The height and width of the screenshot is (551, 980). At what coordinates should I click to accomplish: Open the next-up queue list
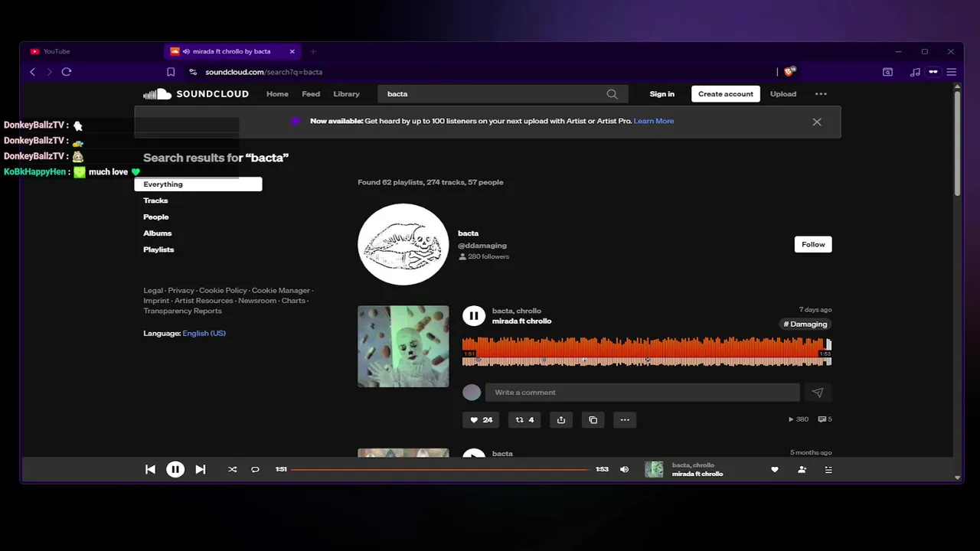coord(828,469)
